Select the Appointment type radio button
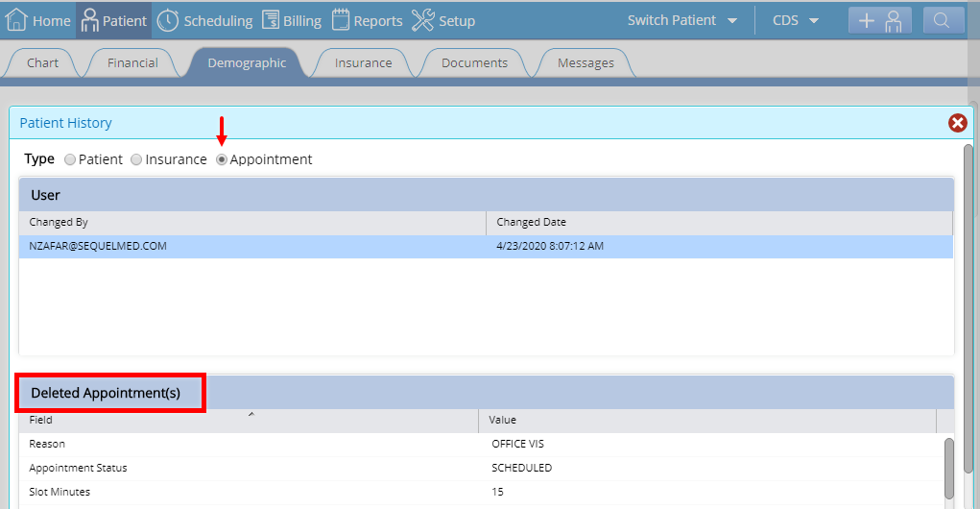 [x=222, y=160]
